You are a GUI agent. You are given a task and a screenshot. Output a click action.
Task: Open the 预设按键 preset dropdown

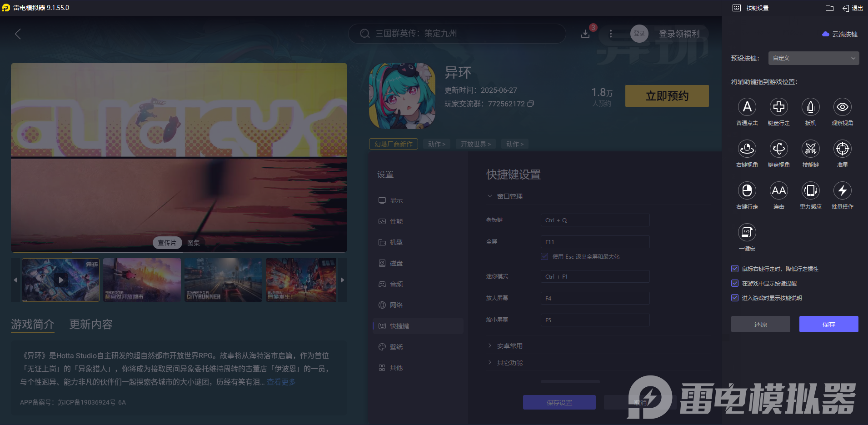point(813,58)
